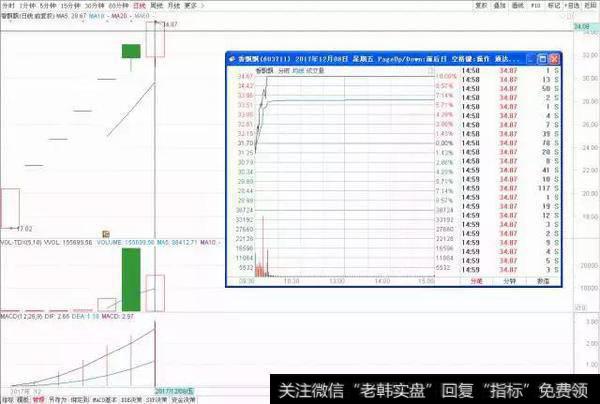Select the 15分钟 timeframe tab

(70, 5)
